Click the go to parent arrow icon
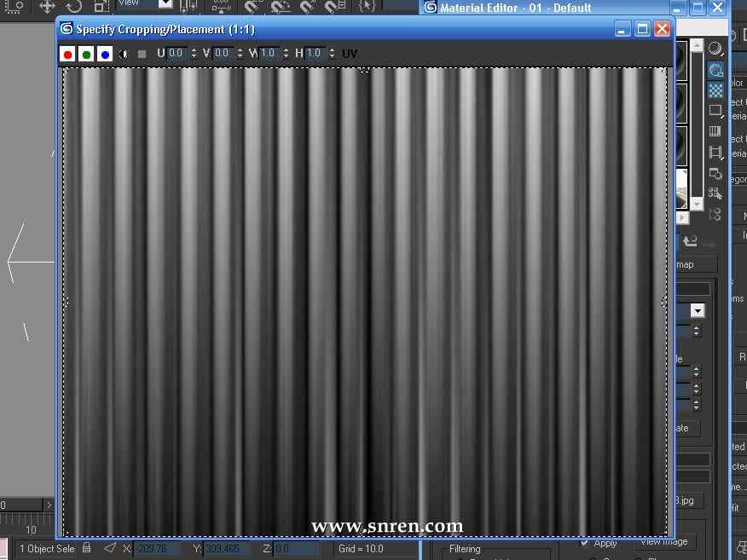The image size is (747, 560). point(691,241)
